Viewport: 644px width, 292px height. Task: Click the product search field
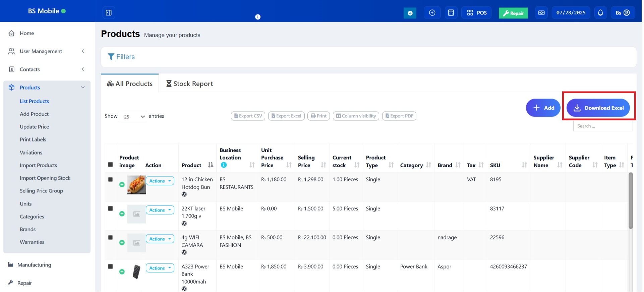[602, 126]
